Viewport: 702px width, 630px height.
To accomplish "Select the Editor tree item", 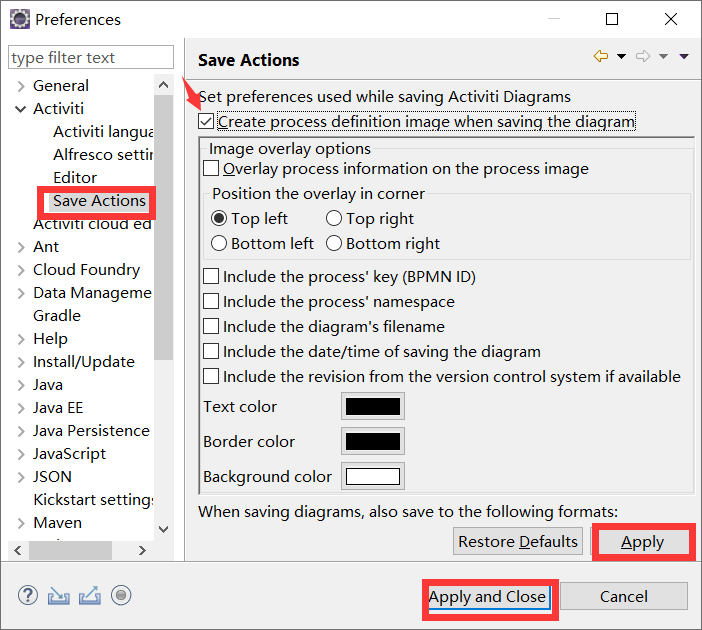I will [x=75, y=178].
